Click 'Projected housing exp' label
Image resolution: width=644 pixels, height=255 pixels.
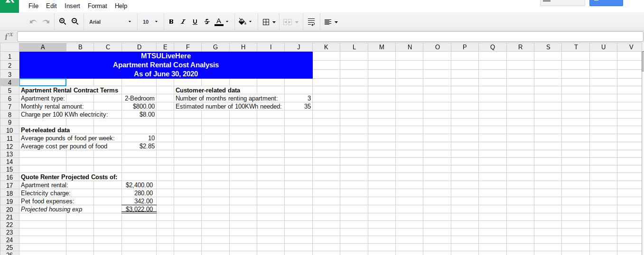click(51, 209)
